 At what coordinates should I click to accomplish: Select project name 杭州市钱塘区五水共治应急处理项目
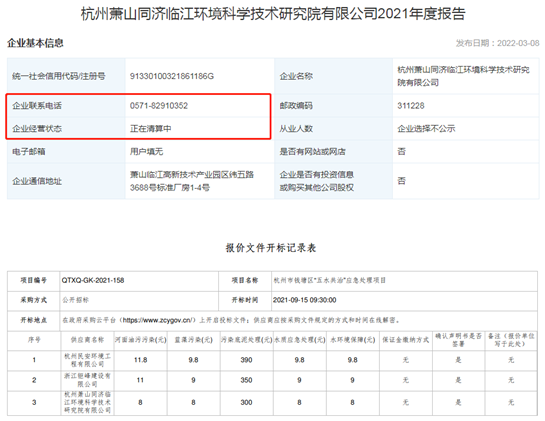330,280
